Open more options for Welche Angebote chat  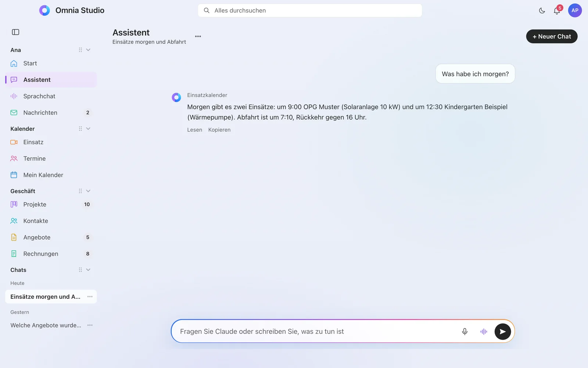pyautogui.click(x=90, y=325)
